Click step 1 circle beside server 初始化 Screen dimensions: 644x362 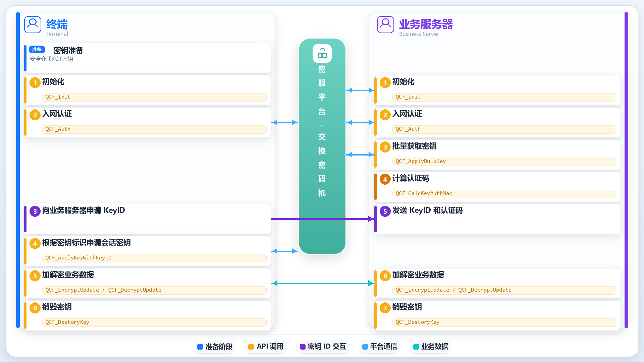click(385, 82)
